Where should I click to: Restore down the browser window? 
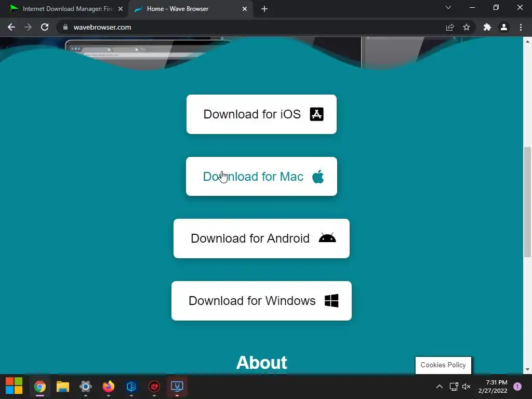tap(496, 7)
